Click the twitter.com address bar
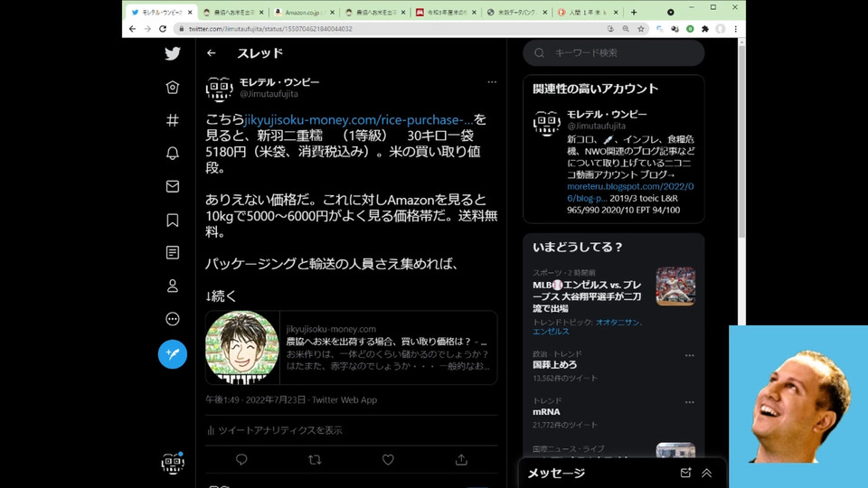Viewport: 868px width, 488px height. click(410, 29)
